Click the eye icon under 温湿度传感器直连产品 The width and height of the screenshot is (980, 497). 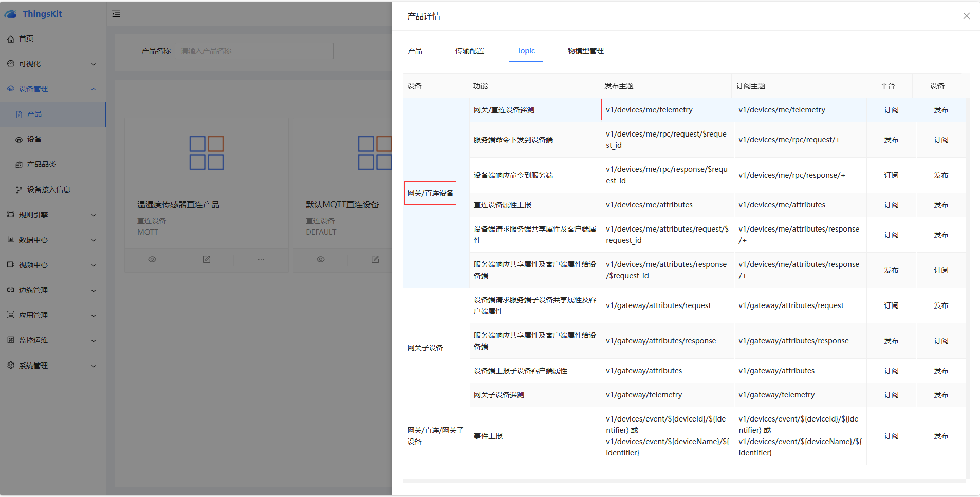(152, 259)
